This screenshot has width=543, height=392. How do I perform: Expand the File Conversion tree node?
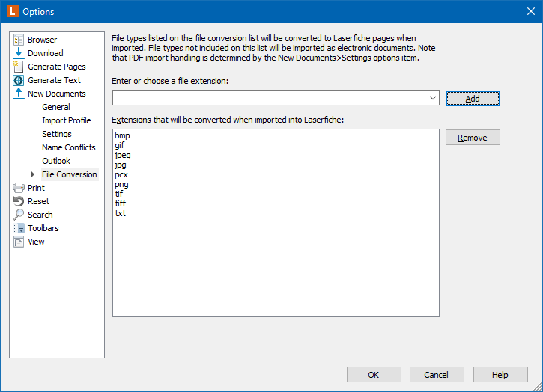33,174
